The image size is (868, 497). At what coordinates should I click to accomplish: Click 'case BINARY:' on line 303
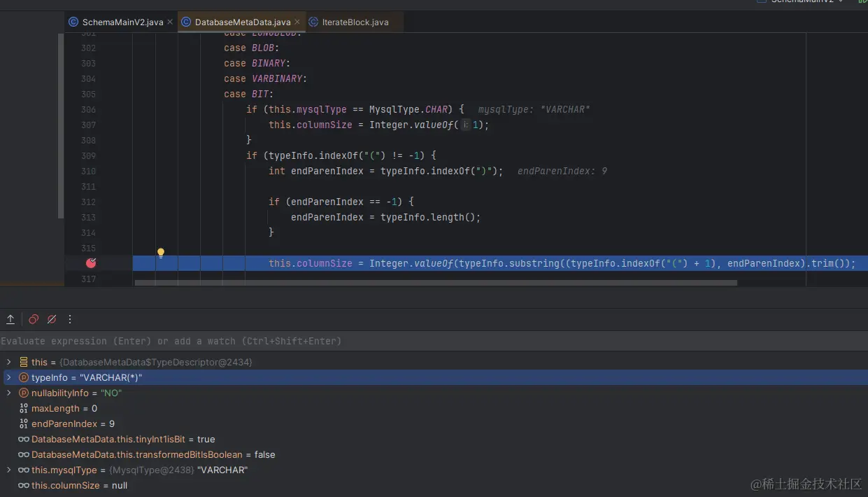tap(257, 63)
